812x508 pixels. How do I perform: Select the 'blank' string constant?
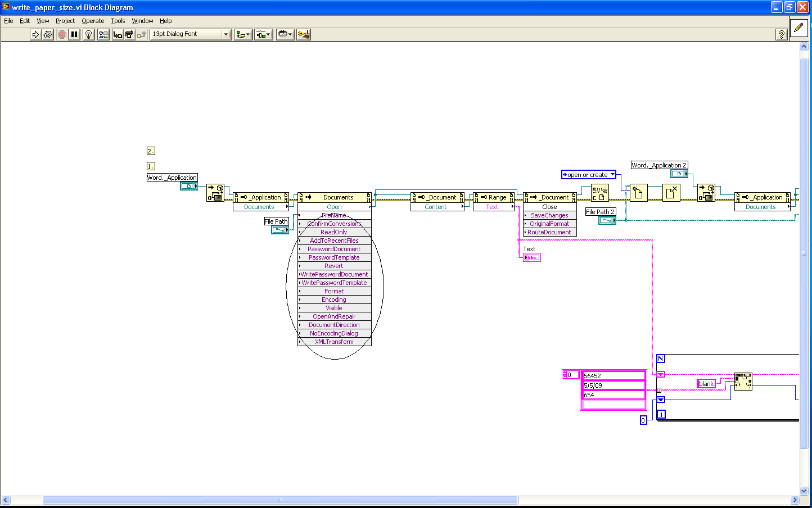[706, 384]
